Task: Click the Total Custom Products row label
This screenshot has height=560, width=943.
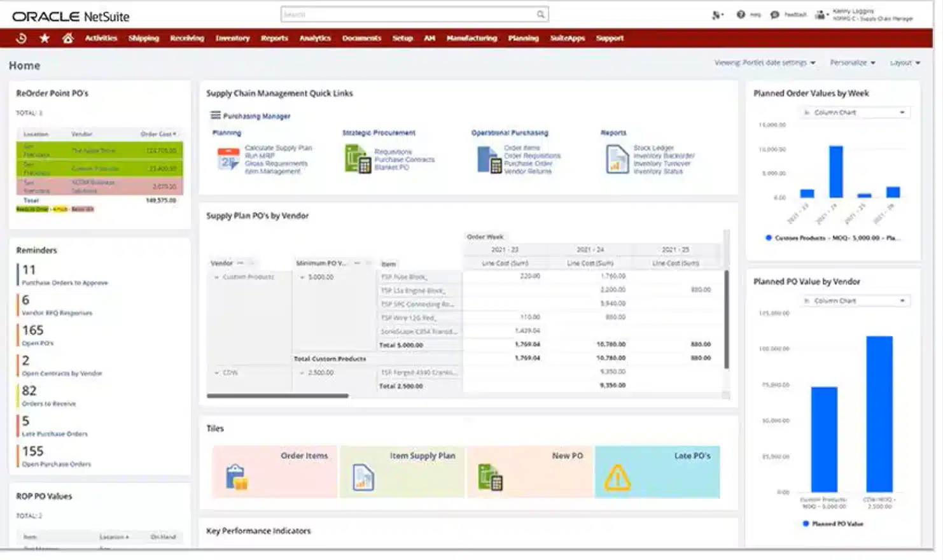Action: (330, 359)
